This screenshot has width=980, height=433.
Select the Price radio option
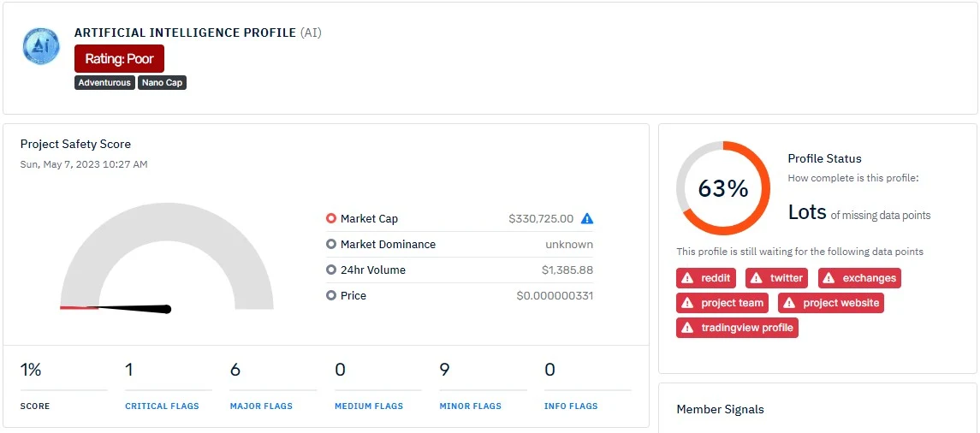331,295
